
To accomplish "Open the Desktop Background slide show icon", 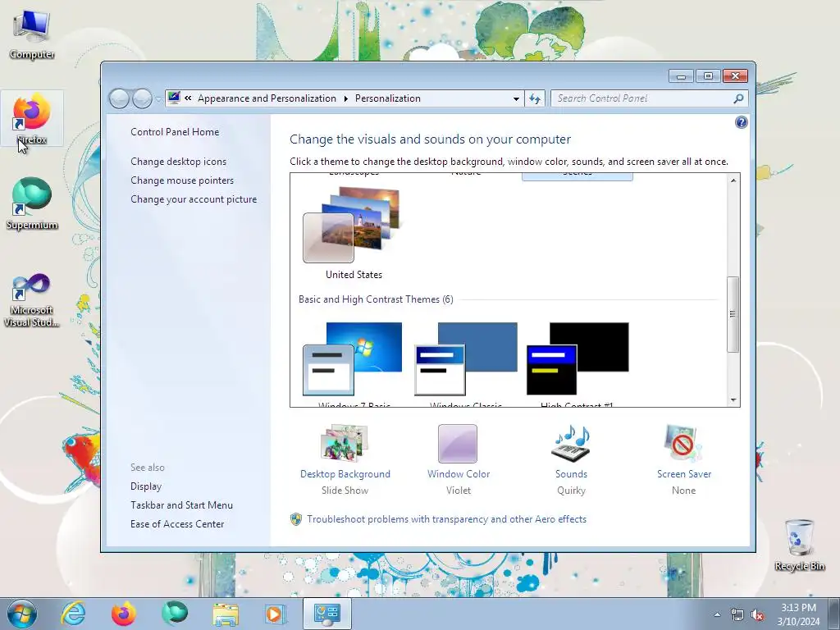I will [345, 444].
